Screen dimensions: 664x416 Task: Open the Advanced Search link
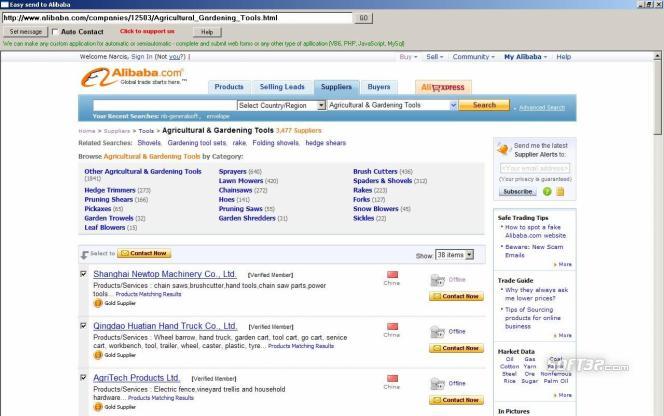click(x=542, y=108)
